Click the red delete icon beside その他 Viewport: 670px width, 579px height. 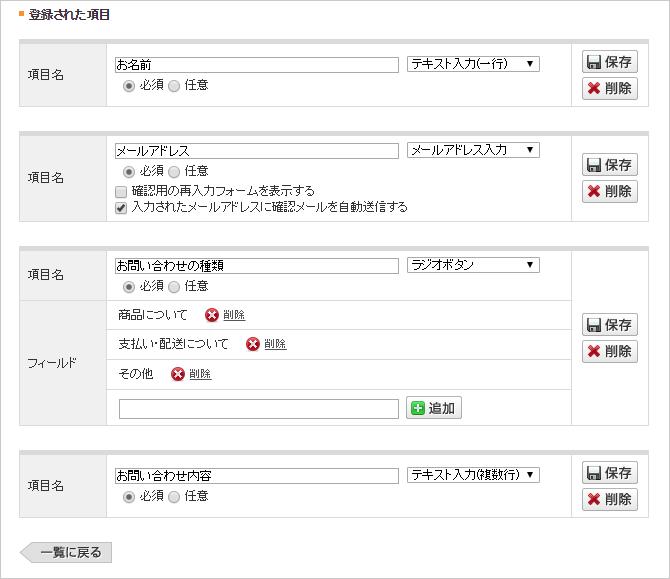(178, 374)
